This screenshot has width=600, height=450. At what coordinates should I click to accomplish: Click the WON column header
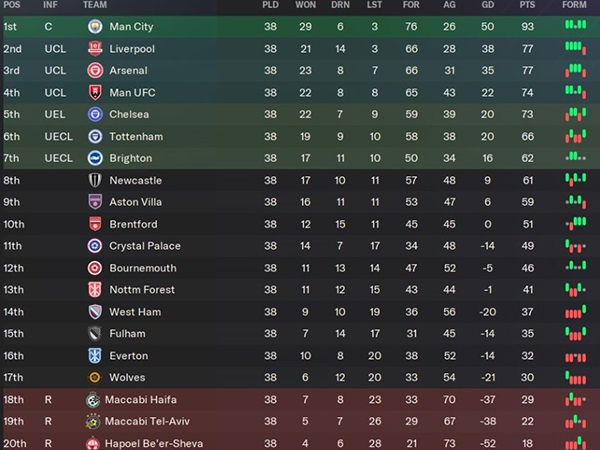[305, 5]
